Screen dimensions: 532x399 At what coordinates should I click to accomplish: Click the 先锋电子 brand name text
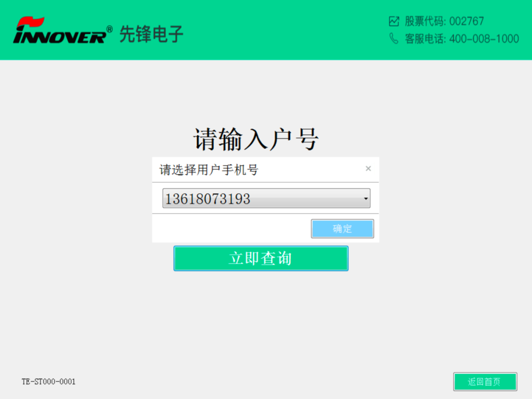coord(151,35)
